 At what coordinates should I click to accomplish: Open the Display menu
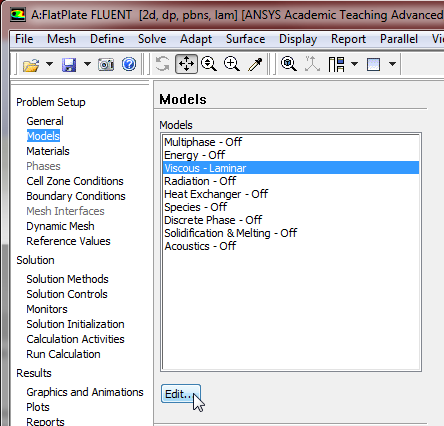[x=298, y=39]
